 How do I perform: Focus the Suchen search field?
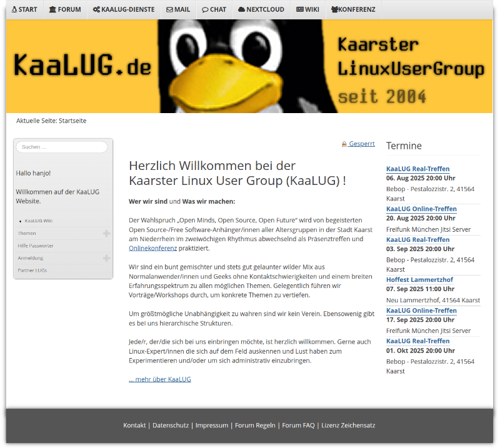tap(62, 147)
